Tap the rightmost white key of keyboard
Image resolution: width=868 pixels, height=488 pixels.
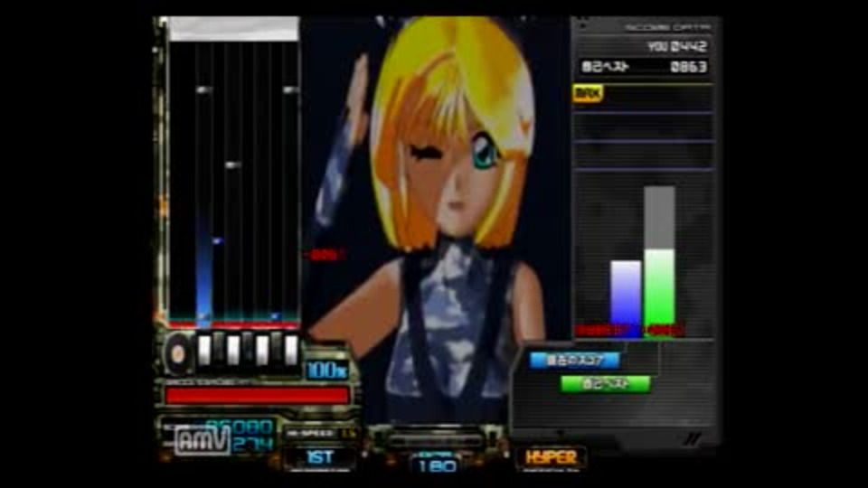click(291, 351)
